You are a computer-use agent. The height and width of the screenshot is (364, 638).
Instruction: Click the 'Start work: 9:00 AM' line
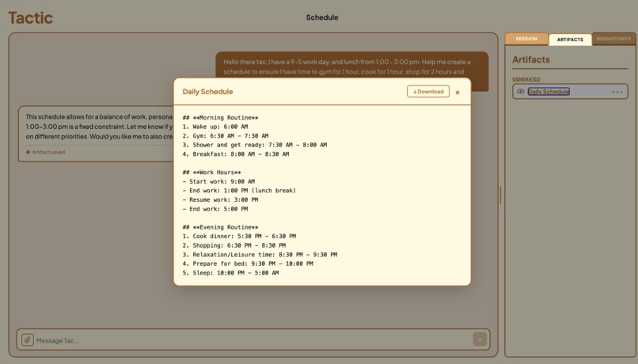coord(218,181)
